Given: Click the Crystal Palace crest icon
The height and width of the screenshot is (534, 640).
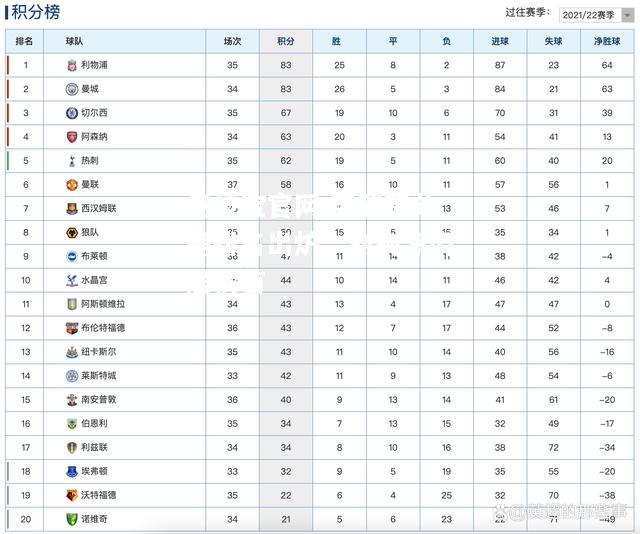Looking at the screenshot, I should click(72, 280).
